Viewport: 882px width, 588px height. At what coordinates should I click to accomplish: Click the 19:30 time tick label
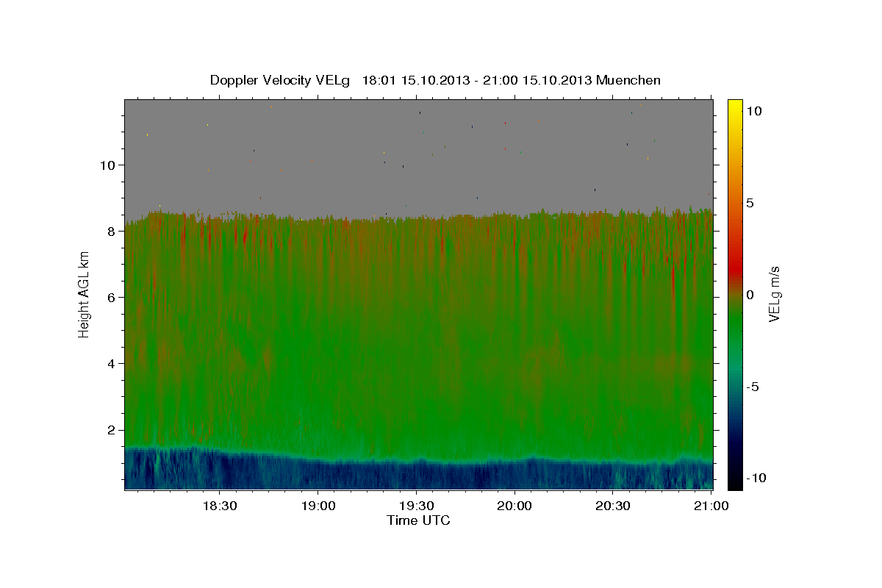[416, 506]
